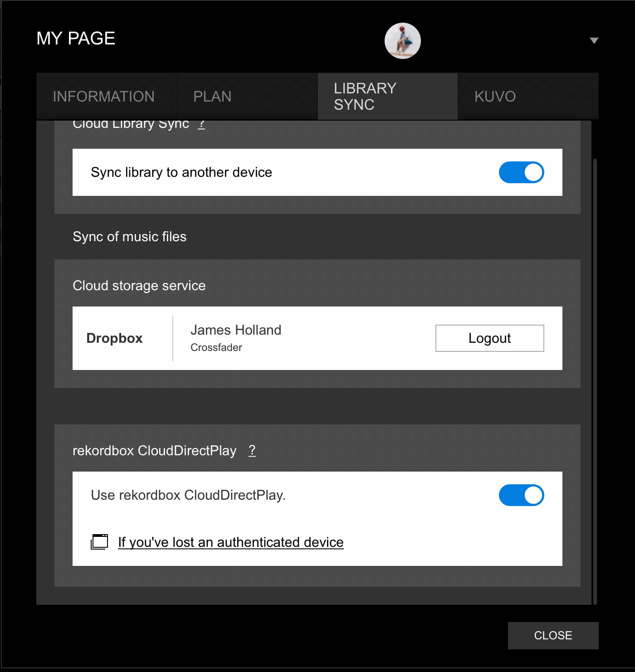The height and width of the screenshot is (672, 635).
Task: Click the vertical scrollbar on the right
Action: point(595,381)
